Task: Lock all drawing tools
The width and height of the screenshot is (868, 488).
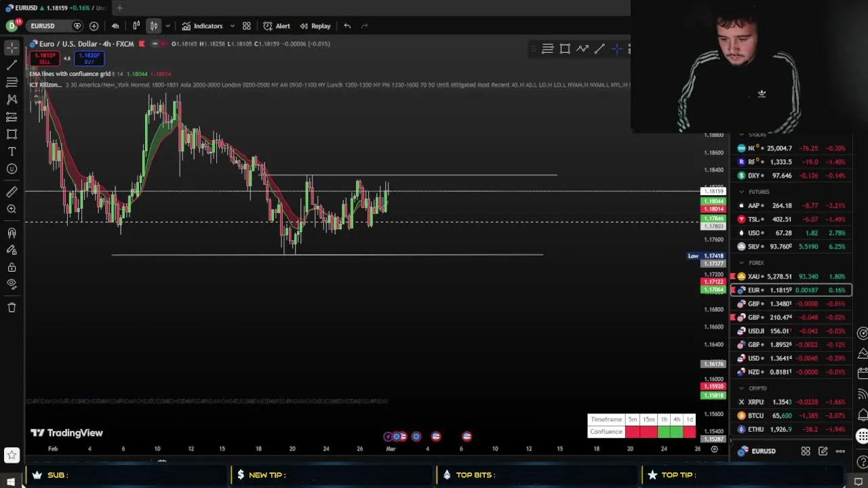Action: pos(12,267)
